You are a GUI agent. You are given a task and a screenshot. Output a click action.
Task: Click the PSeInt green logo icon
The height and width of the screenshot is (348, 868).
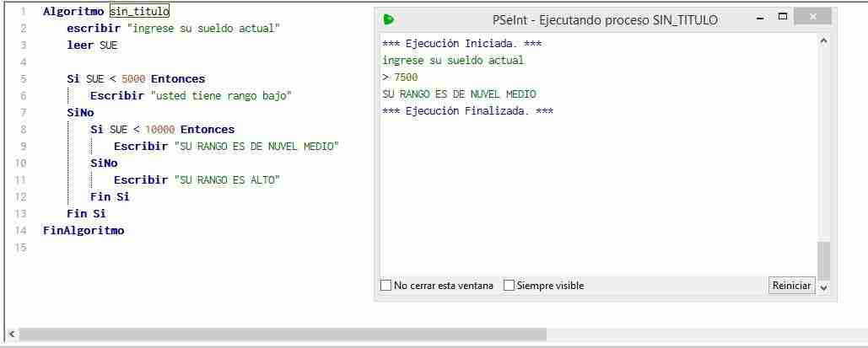coord(389,20)
